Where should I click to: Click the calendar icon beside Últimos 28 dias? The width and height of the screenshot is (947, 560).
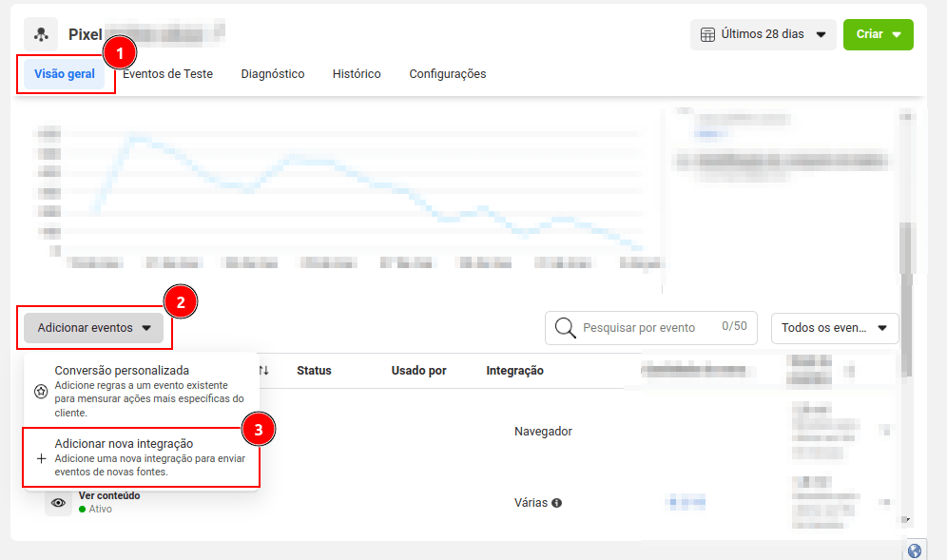[707, 34]
